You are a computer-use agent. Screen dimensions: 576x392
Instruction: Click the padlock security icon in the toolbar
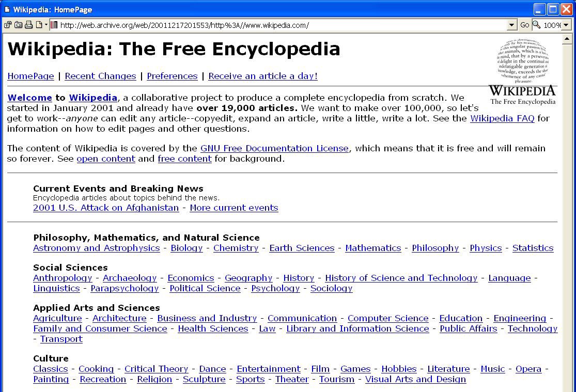pos(8,25)
